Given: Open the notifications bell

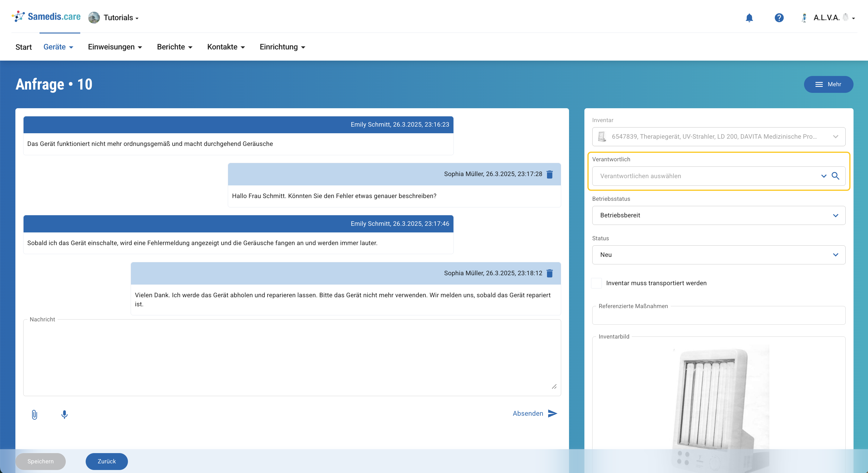Looking at the screenshot, I should coord(749,17).
